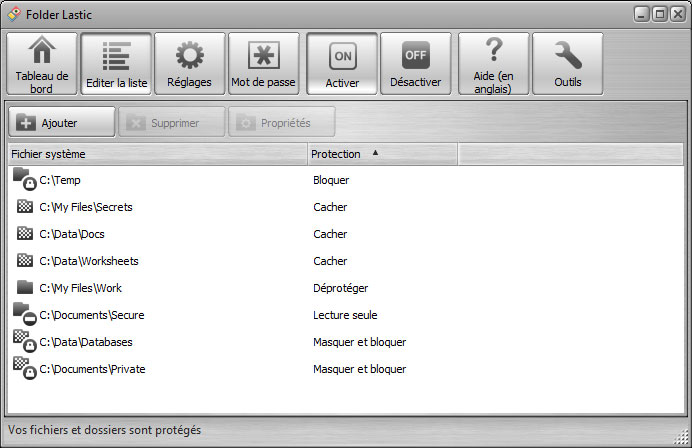Click Masquer et bloquer in the Databases row
This screenshot has width=692, height=448.
pyautogui.click(x=360, y=342)
